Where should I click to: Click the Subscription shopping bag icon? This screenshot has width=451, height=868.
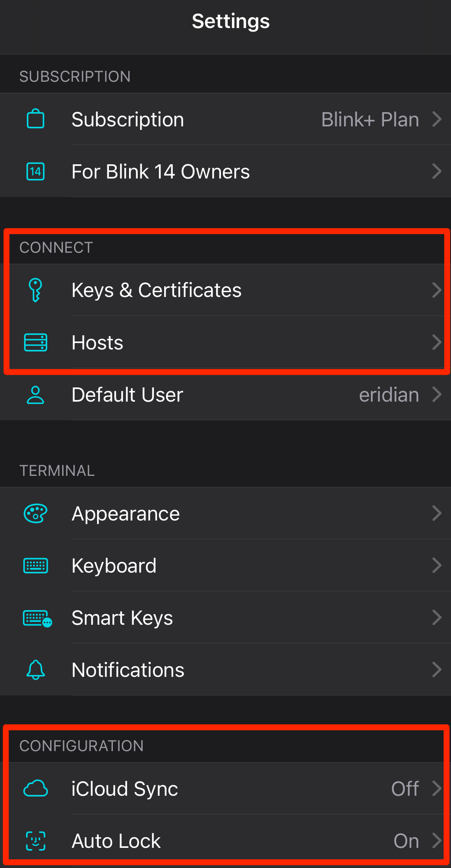[x=36, y=119]
